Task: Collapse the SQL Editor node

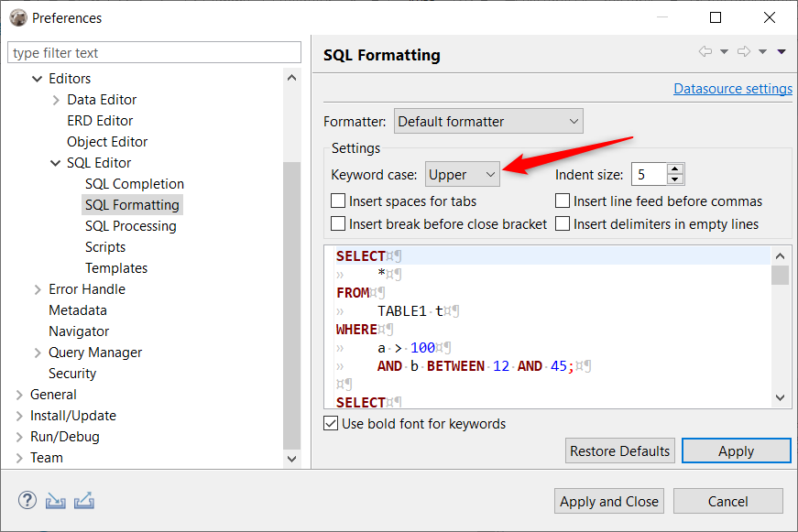Action: coord(56,163)
